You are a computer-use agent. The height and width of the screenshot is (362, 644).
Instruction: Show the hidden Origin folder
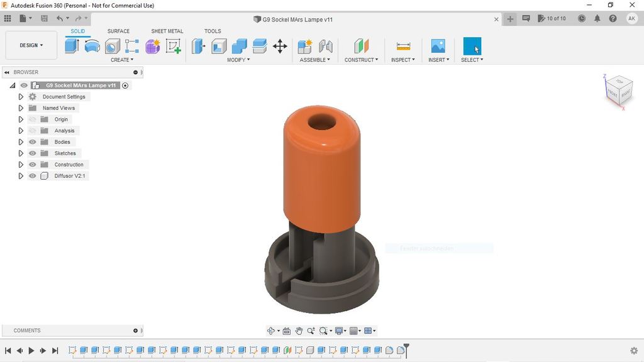click(33, 119)
